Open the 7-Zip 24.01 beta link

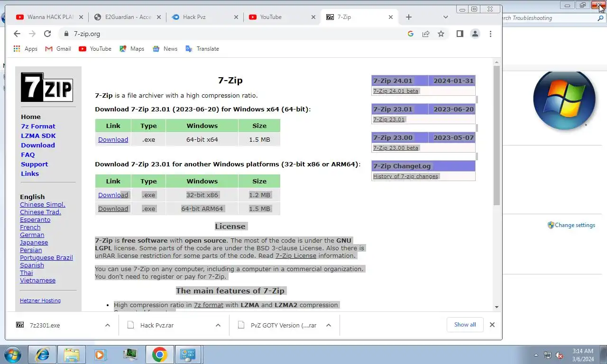point(395,91)
